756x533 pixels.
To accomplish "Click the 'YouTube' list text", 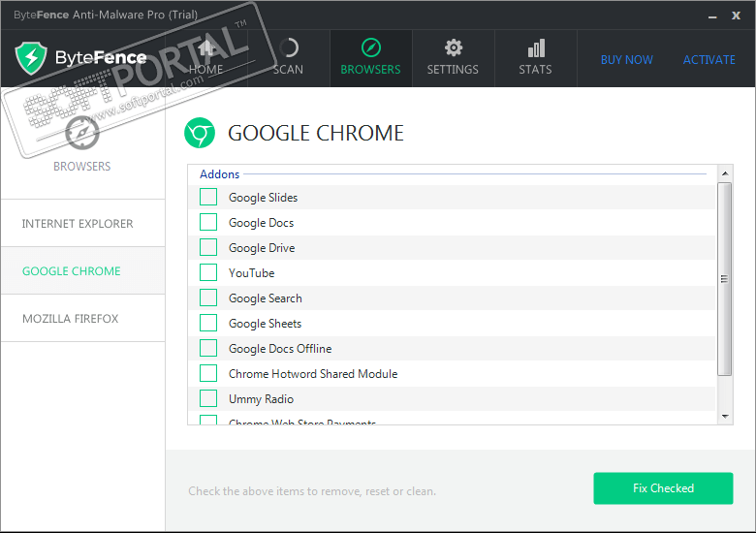I will click(x=252, y=272).
